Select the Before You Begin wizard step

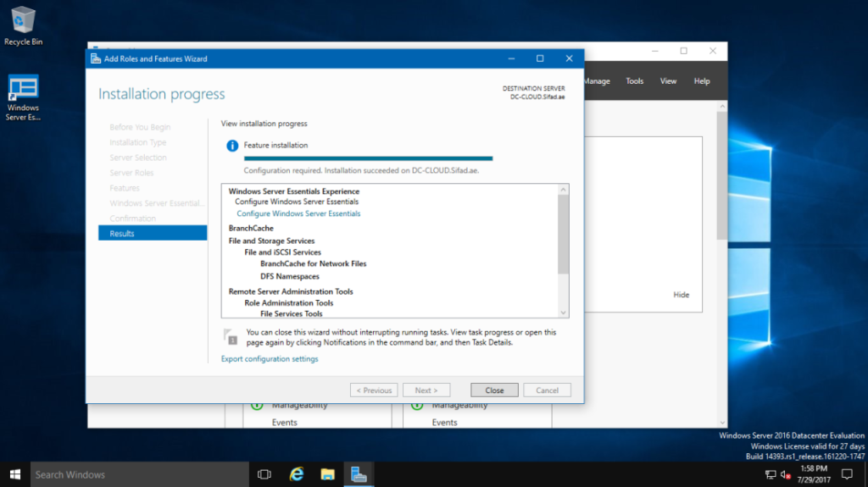140,127
